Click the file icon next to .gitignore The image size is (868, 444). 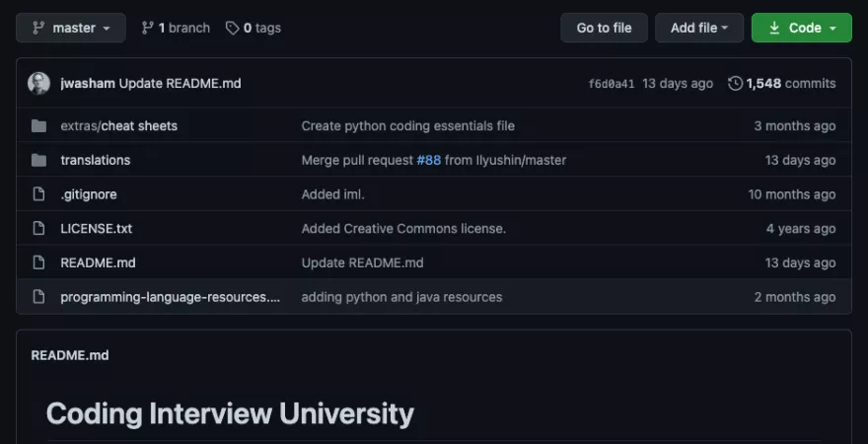coord(39,194)
